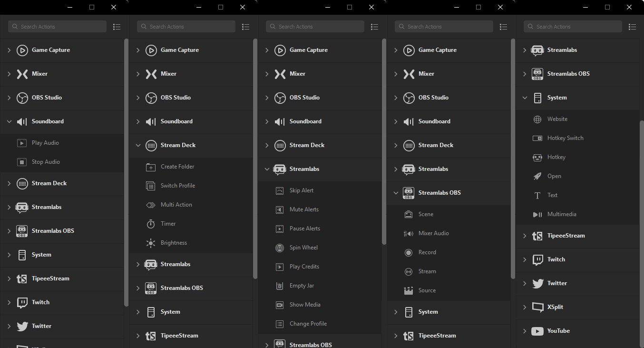Click Search Actions field in the panel showing Skip Alert
644x348 pixels.
click(x=315, y=27)
